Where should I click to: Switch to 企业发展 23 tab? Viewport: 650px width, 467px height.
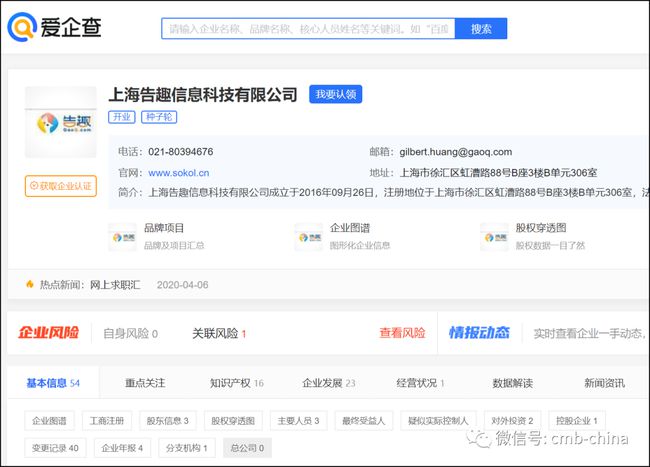click(x=329, y=383)
